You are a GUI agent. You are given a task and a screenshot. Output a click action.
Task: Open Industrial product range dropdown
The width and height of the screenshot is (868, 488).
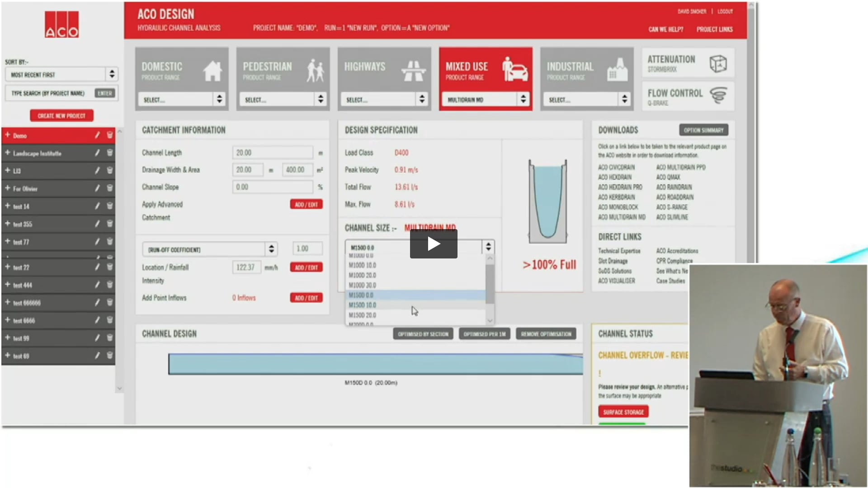click(587, 99)
